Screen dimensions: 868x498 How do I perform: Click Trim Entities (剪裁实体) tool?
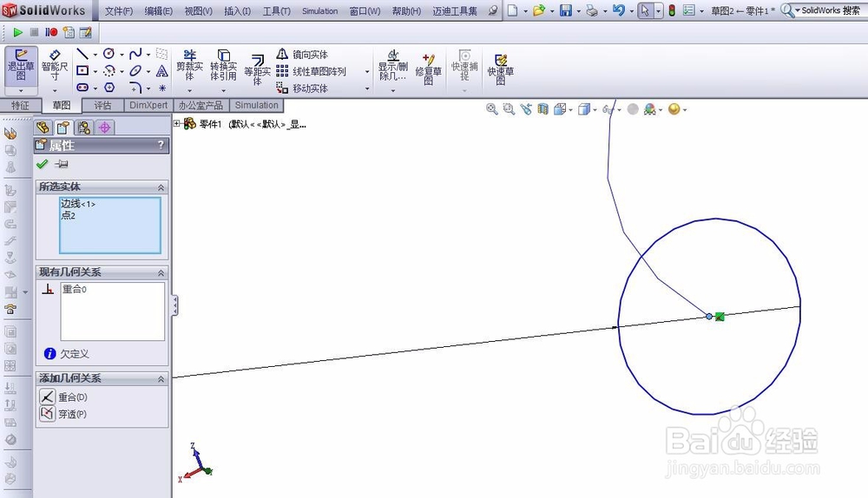pyautogui.click(x=190, y=65)
